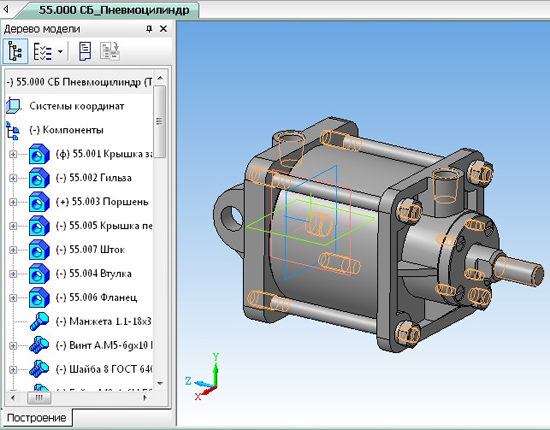Screen dimensions: 550x430
Task: Click part icon of 55.002 Гильза
Action: point(39,178)
